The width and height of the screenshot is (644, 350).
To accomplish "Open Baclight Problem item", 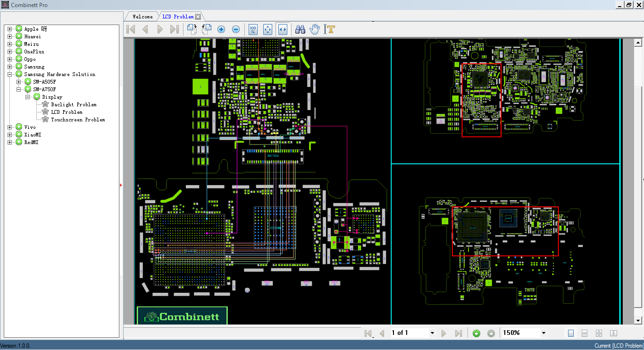I will [74, 104].
